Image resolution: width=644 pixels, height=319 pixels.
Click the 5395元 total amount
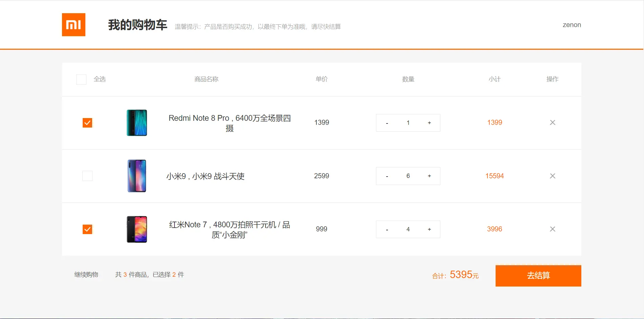click(464, 275)
